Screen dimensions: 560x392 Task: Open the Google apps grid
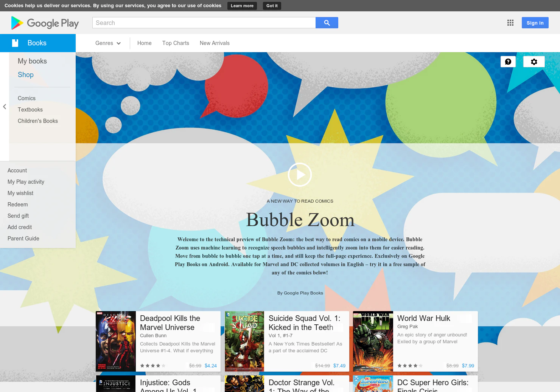(510, 23)
